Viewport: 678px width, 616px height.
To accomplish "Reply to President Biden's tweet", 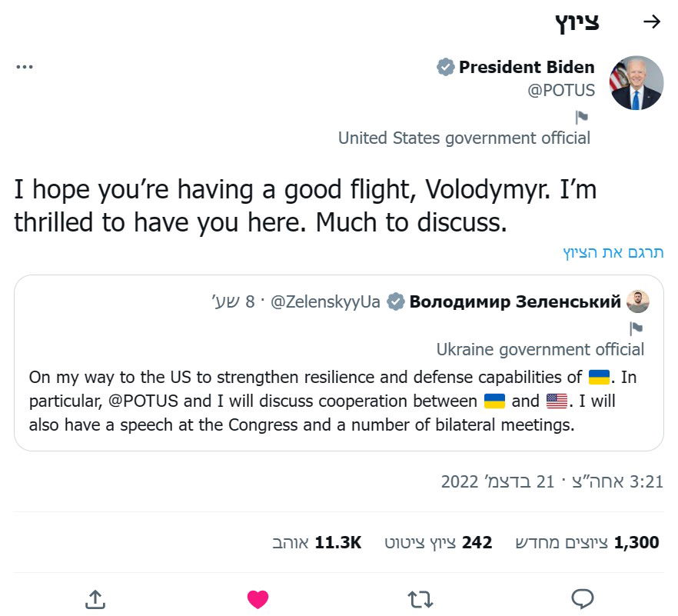I will (x=584, y=598).
